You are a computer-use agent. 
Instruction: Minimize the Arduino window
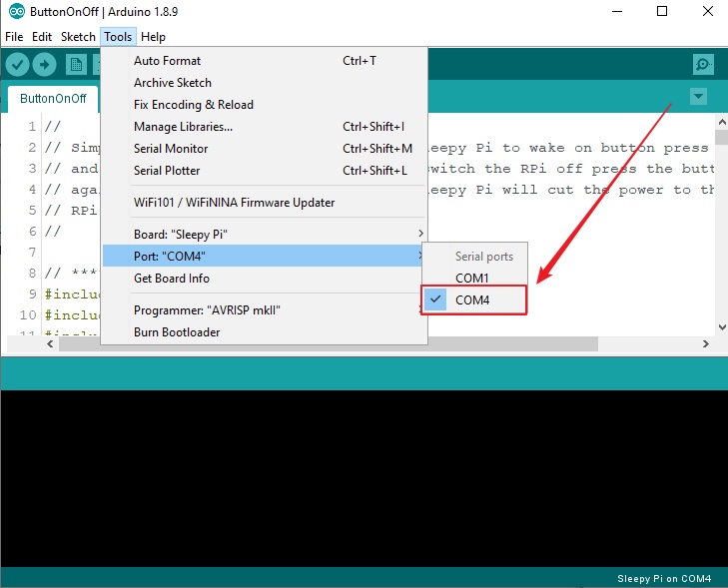(x=617, y=11)
